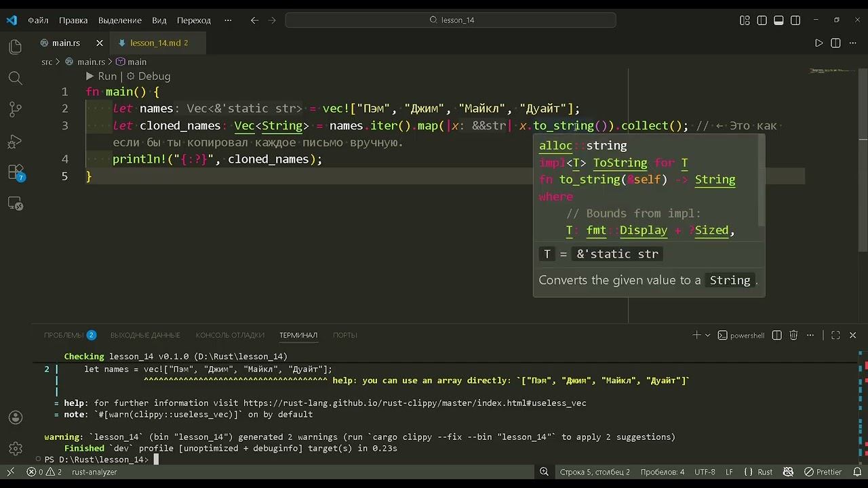Open the Source Control view
868x488 pixels.
[x=15, y=109]
